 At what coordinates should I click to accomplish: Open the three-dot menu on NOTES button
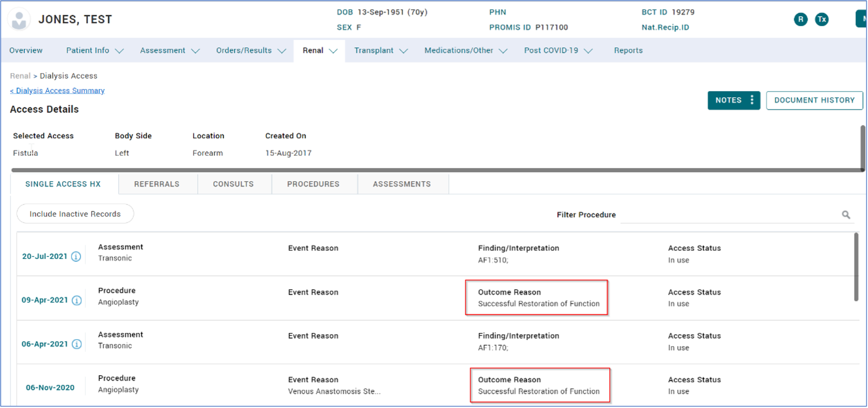coord(752,100)
